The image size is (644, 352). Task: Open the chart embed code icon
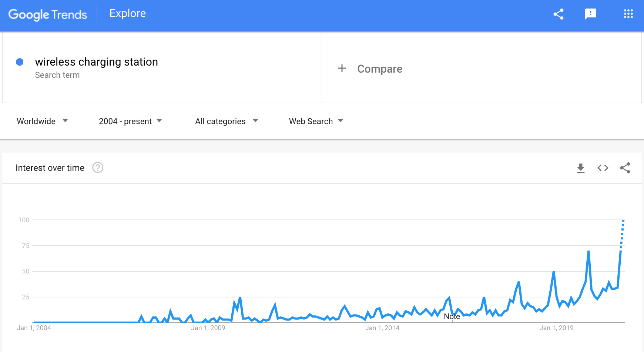[603, 168]
